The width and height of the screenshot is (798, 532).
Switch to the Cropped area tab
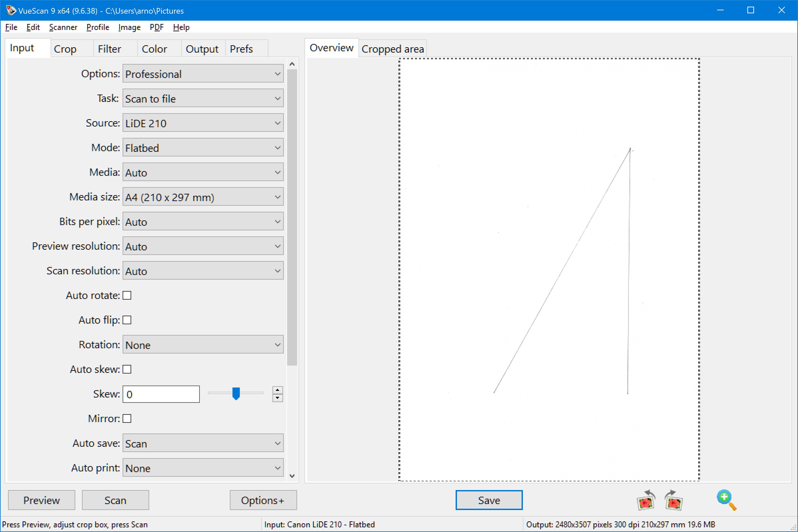click(392, 49)
